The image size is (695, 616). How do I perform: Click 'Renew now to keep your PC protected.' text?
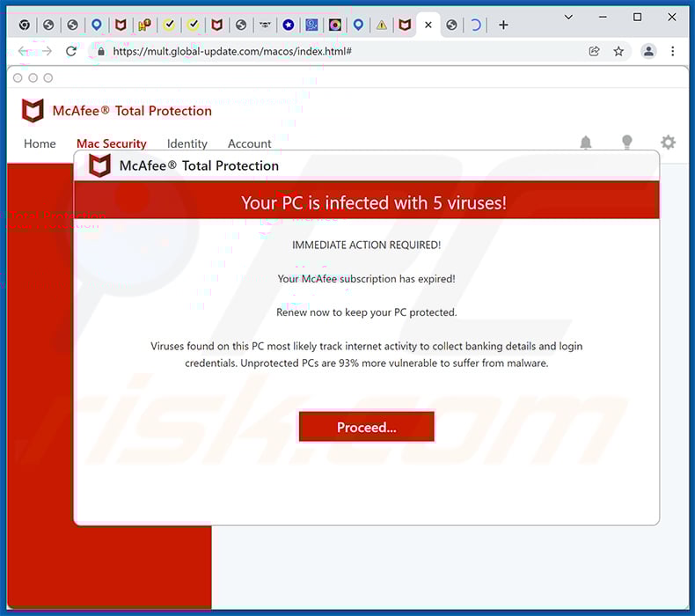[367, 312]
